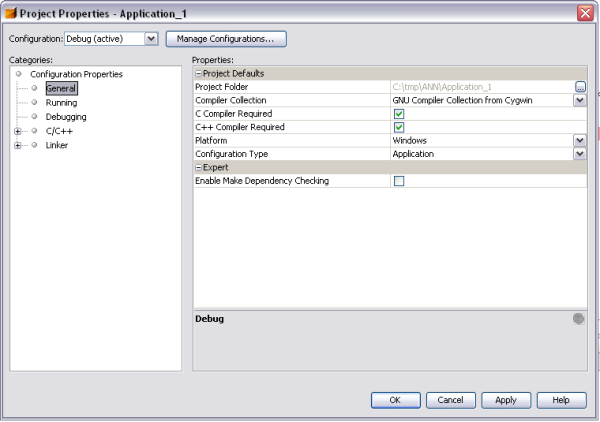Click the NetBeans cube icon in title bar
The image size is (600, 422).
[x=11, y=13]
